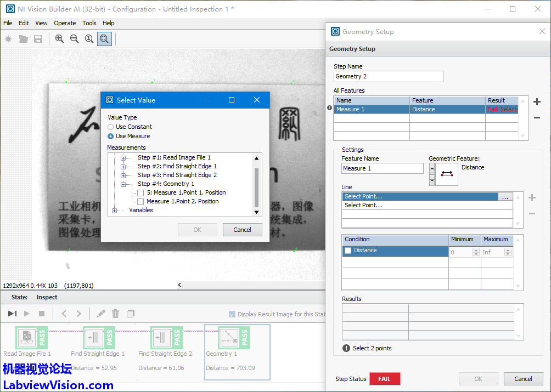This screenshot has height=392, width=551.
Task: Add a feature with the All Features plus
Action: coord(537,102)
